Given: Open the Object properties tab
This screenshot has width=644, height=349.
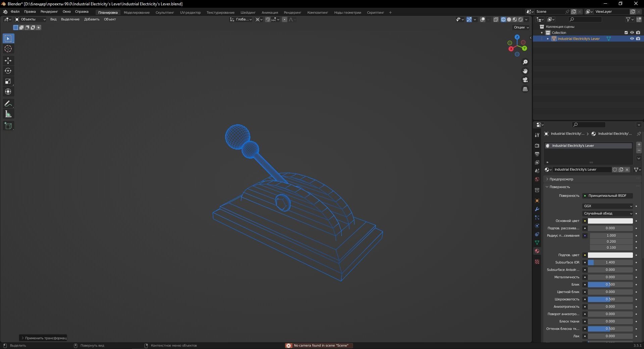Looking at the screenshot, I should click(537, 200).
